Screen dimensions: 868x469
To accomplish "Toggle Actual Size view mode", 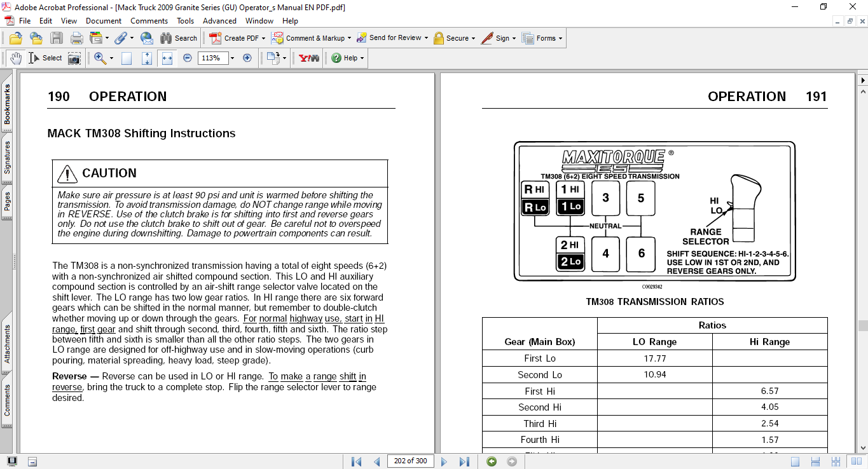I will tap(127, 58).
